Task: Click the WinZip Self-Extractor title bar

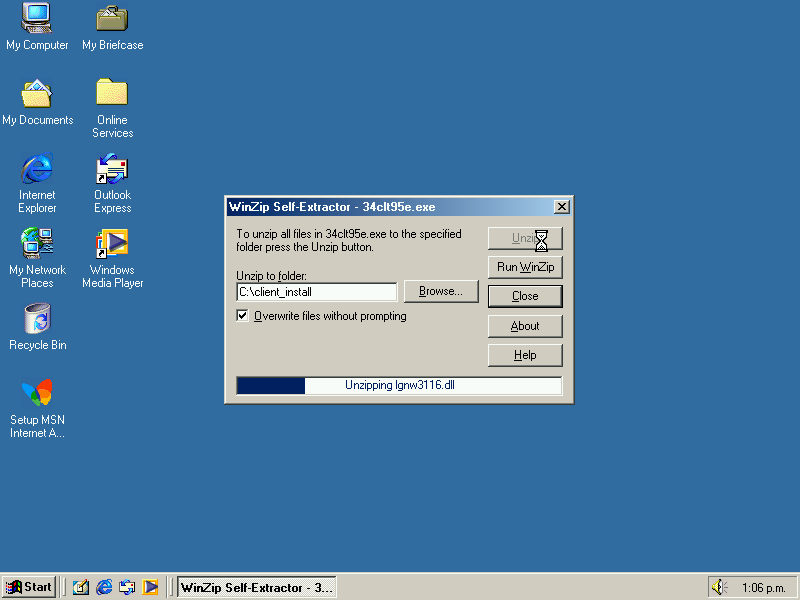Action: (x=399, y=207)
